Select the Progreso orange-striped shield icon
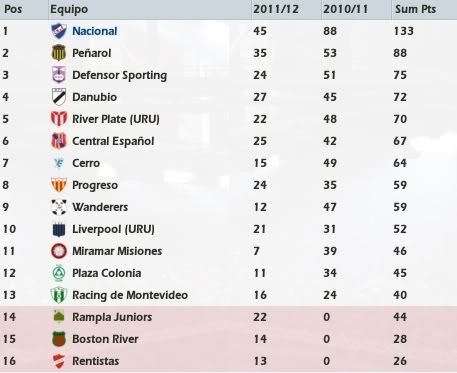 click(59, 185)
